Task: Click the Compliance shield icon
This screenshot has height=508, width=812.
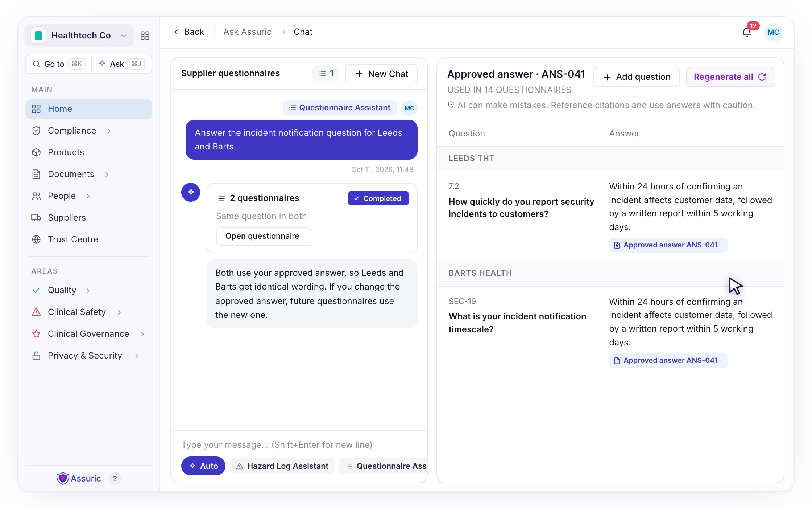Action: pos(36,131)
